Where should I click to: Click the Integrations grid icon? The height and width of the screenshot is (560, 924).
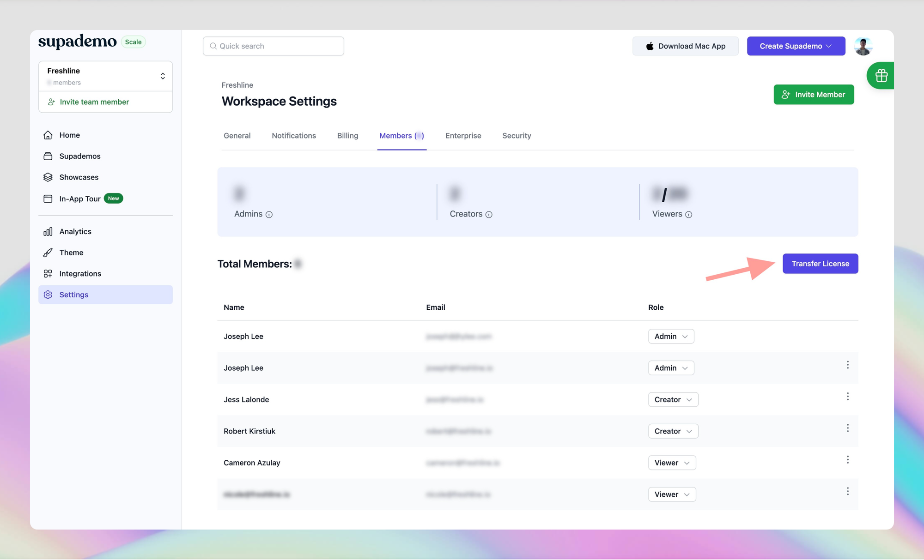pyautogui.click(x=48, y=274)
